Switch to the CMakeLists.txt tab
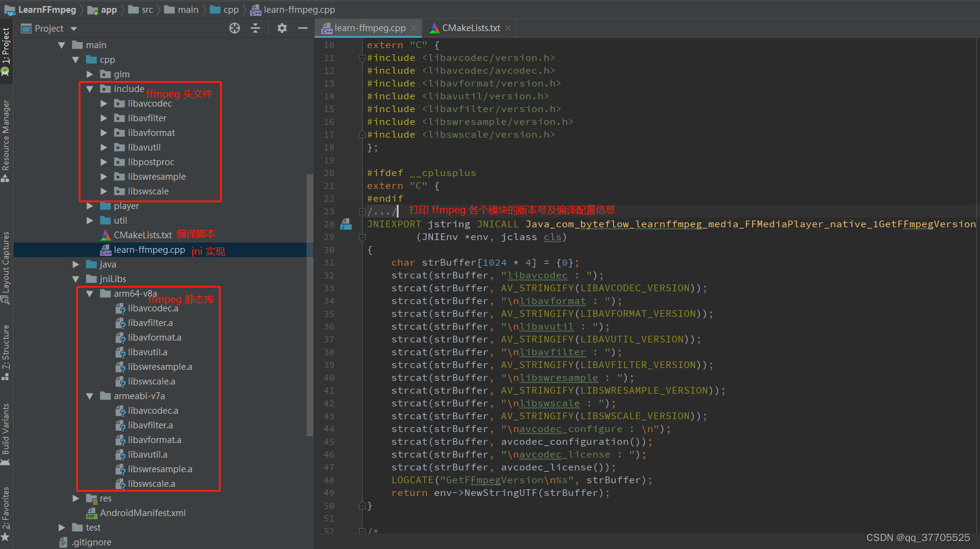 click(x=470, y=28)
